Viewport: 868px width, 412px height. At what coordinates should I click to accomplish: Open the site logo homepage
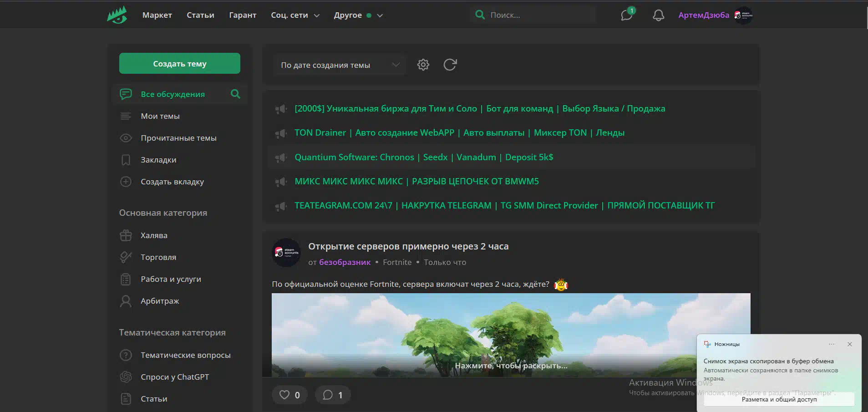click(x=117, y=15)
